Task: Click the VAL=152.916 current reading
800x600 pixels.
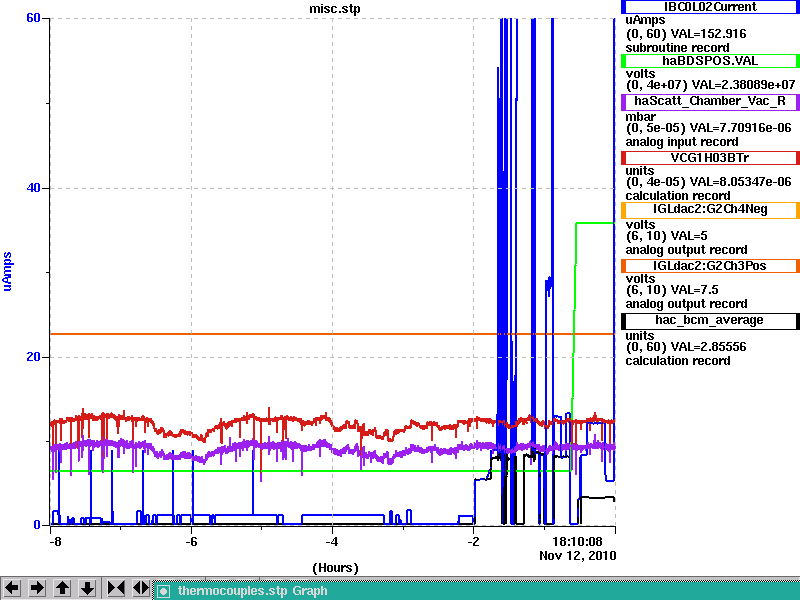Action: [x=708, y=34]
